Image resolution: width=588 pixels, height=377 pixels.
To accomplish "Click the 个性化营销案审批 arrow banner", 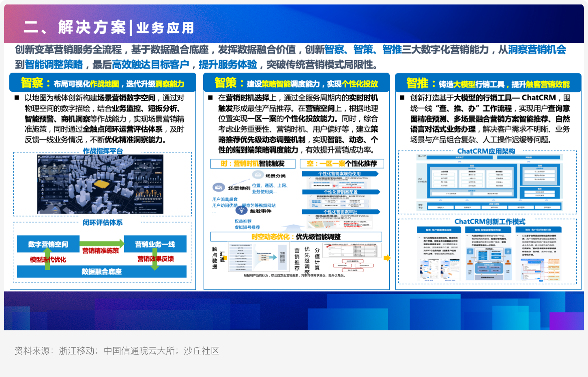I will (341, 212).
